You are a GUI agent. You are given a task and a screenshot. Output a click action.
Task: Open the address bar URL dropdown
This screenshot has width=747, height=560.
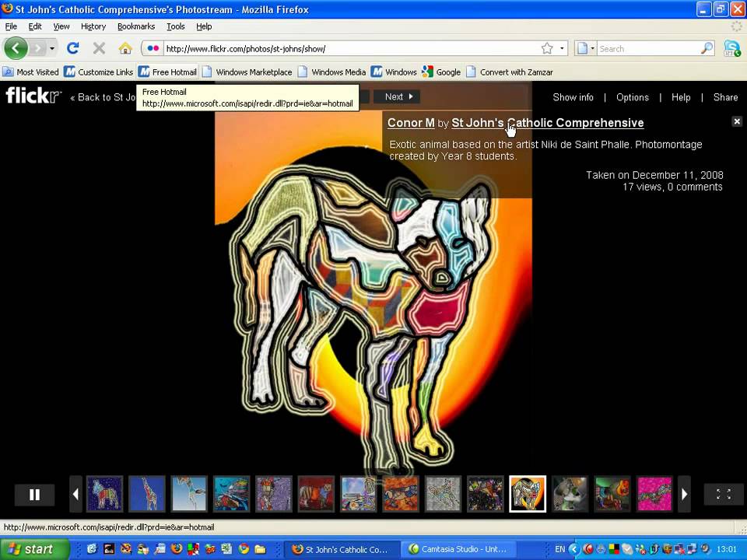562,48
